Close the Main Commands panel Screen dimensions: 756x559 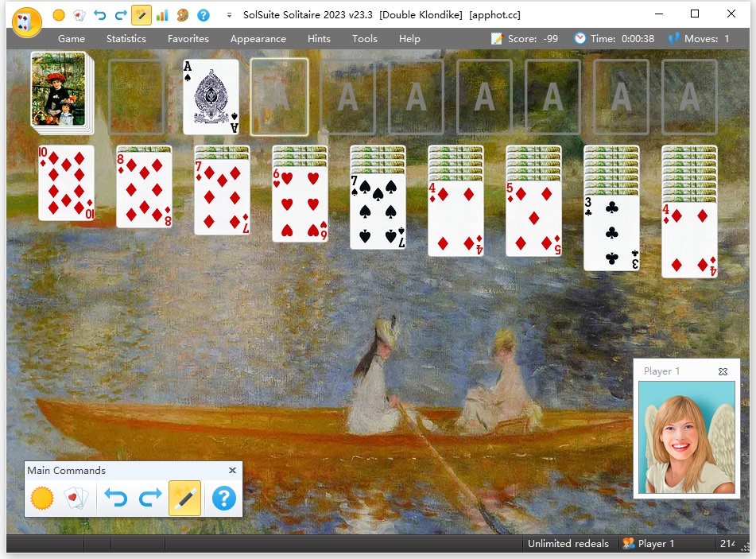tap(232, 470)
